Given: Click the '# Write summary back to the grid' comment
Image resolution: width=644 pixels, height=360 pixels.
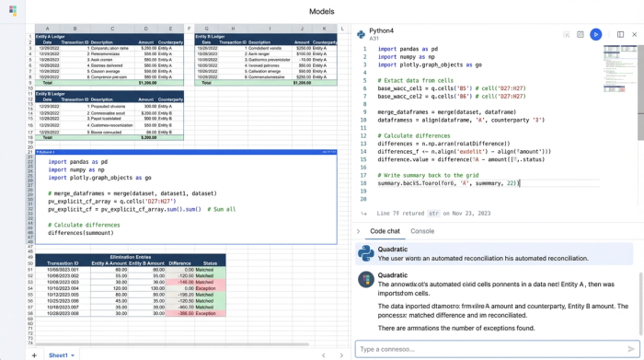Looking at the screenshot, I should click(428, 175).
